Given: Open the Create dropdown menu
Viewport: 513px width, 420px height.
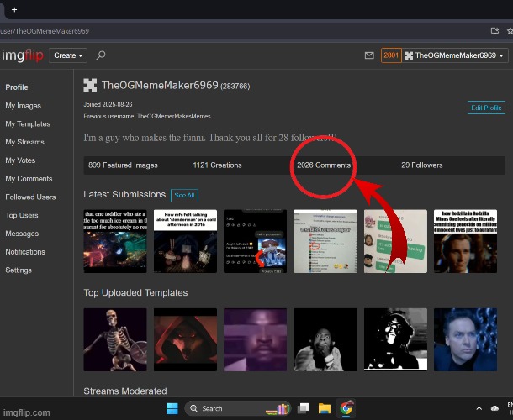Looking at the screenshot, I should (x=68, y=55).
